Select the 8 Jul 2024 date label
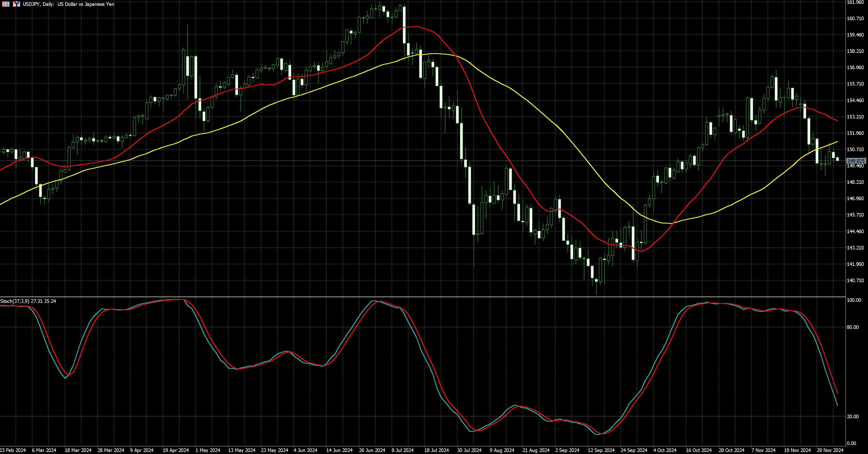The width and height of the screenshot is (868, 454). pos(402,450)
